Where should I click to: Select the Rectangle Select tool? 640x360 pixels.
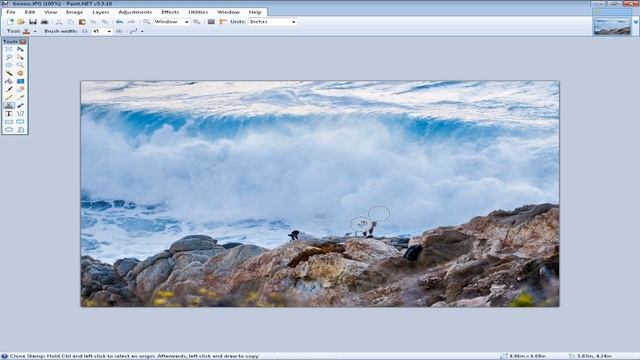pyautogui.click(x=9, y=49)
